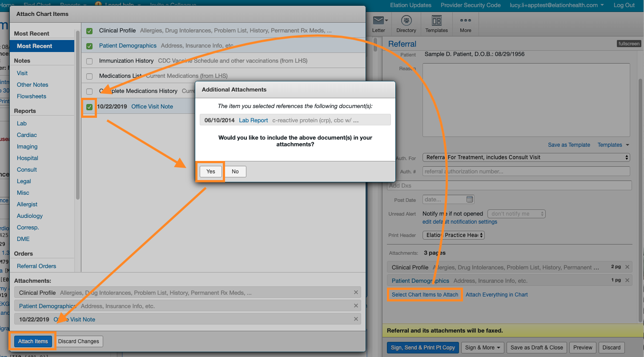Select Most Recent in sidebar
644x357 pixels.
pos(42,46)
